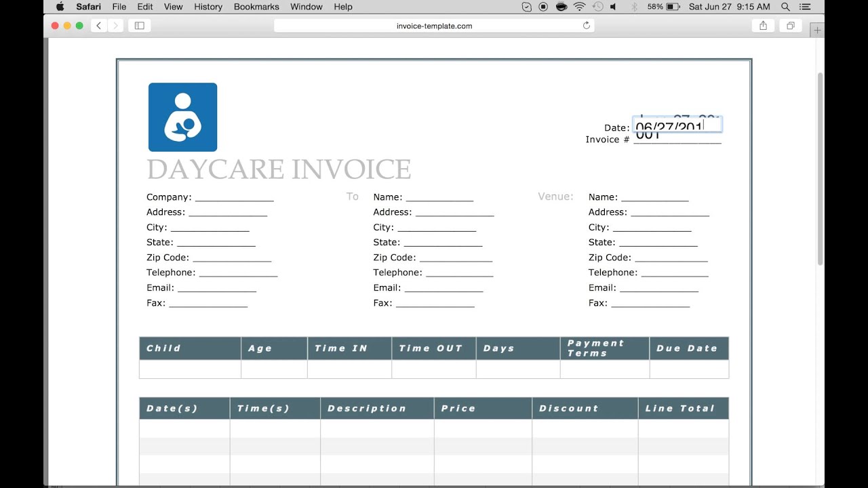This screenshot has width=868, height=488.
Task: Open the File menu
Action: [119, 7]
